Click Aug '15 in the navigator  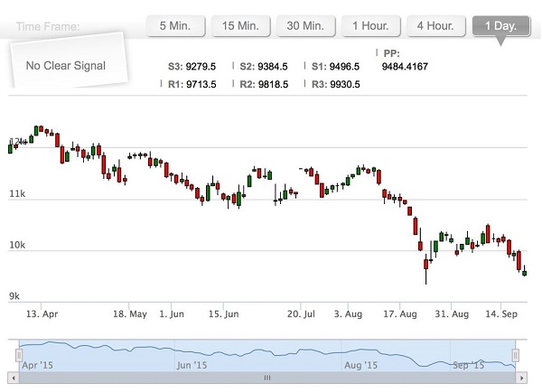pyautogui.click(x=360, y=365)
